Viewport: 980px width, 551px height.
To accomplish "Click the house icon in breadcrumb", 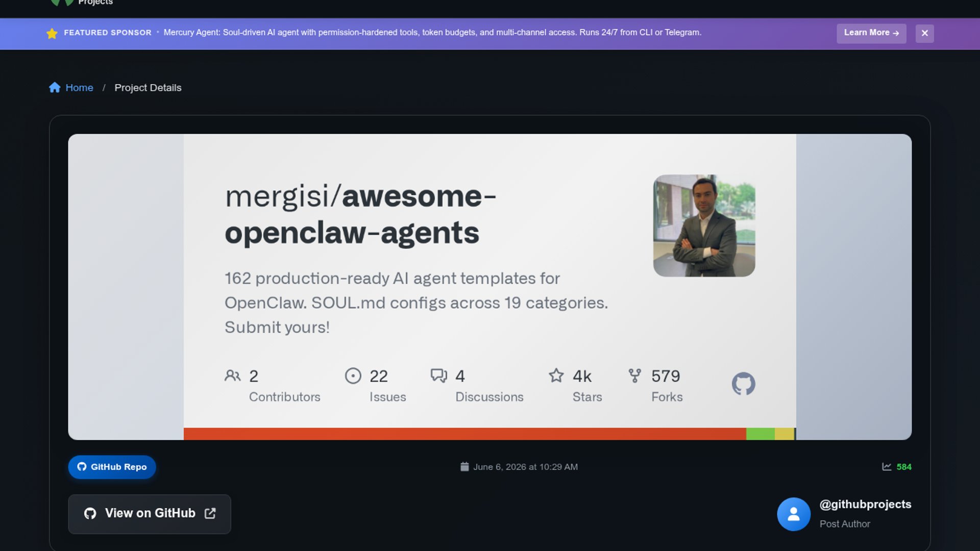I will [55, 87].
